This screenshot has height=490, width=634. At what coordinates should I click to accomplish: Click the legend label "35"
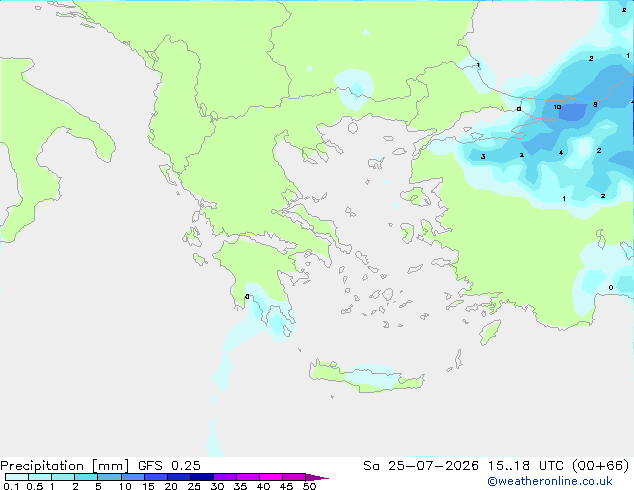pos(240,486)
